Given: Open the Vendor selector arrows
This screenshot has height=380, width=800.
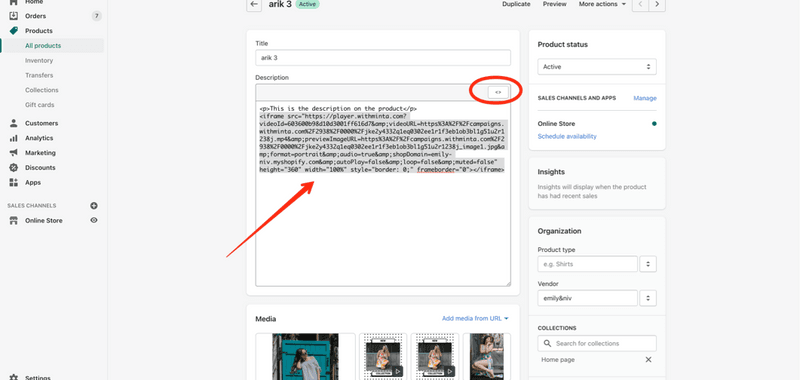Looking at the screenshot, I should point(648,298).
